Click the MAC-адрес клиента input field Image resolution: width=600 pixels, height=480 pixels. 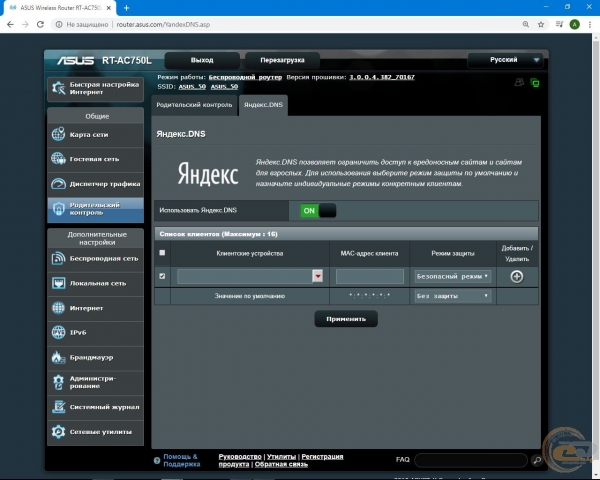(369, 276)
